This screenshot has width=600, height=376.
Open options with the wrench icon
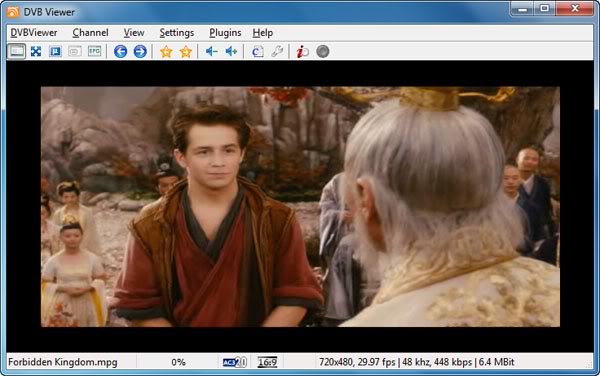(x=277, y=51)
